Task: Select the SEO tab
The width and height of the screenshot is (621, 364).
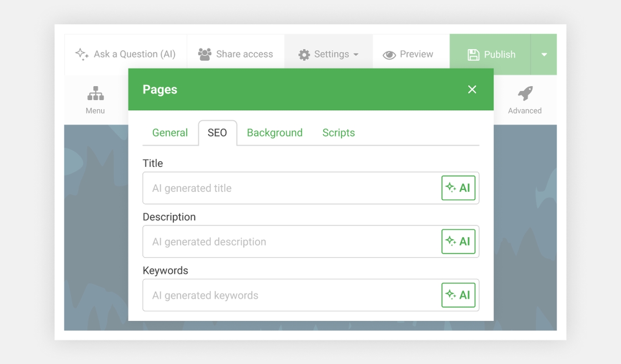Action: (217, 133)
